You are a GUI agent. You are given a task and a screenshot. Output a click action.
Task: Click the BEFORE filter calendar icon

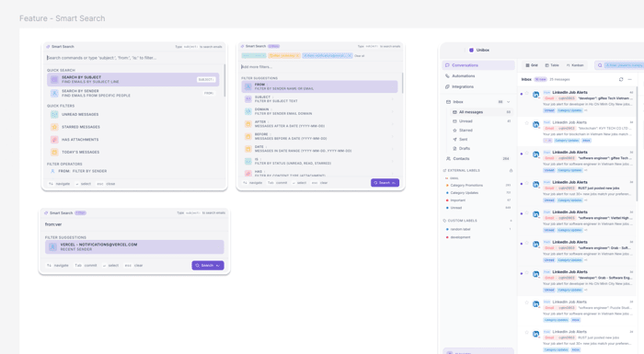(x=248, y=136)
